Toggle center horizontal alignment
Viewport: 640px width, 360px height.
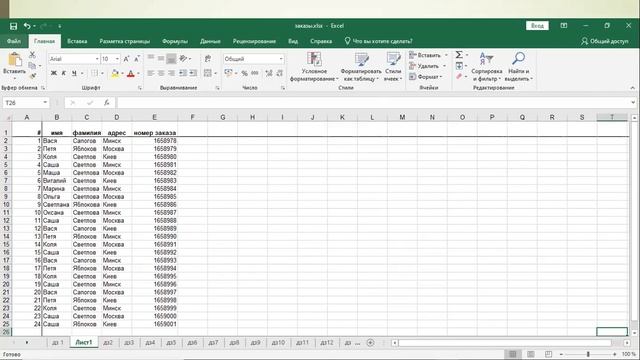[161, 73]
